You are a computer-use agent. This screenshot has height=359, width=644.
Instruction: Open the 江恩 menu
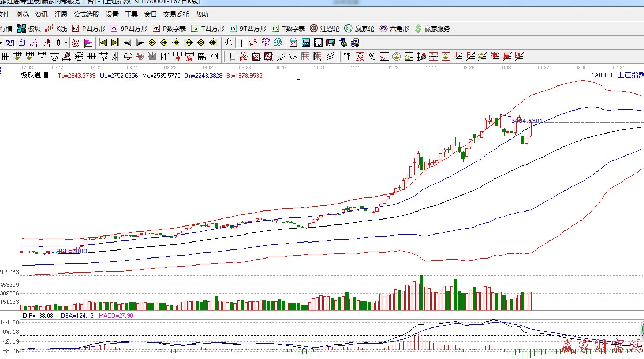tap(61, 14)
